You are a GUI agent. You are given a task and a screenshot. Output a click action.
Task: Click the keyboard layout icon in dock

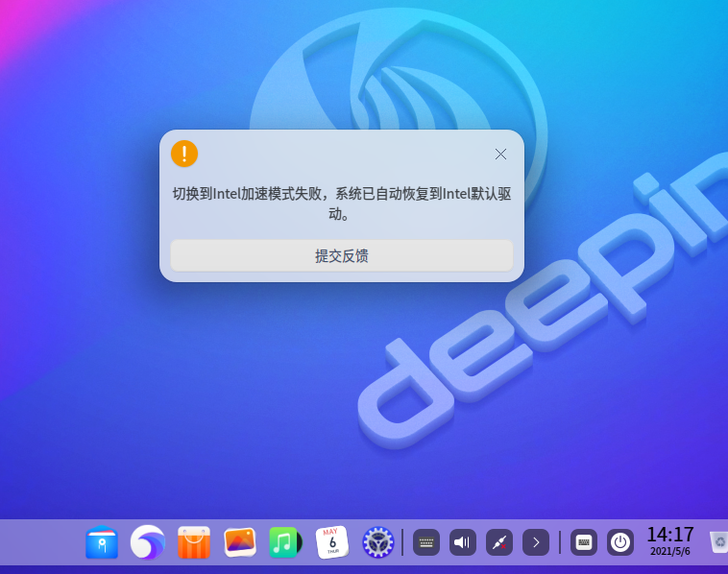pyautogui.click(x=584, y=542)
